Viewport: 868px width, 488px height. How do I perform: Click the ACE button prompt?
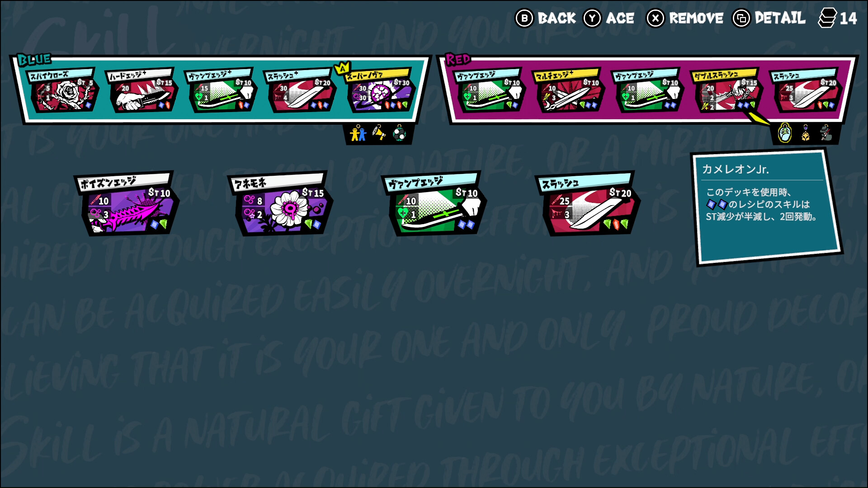click(609, 18)
